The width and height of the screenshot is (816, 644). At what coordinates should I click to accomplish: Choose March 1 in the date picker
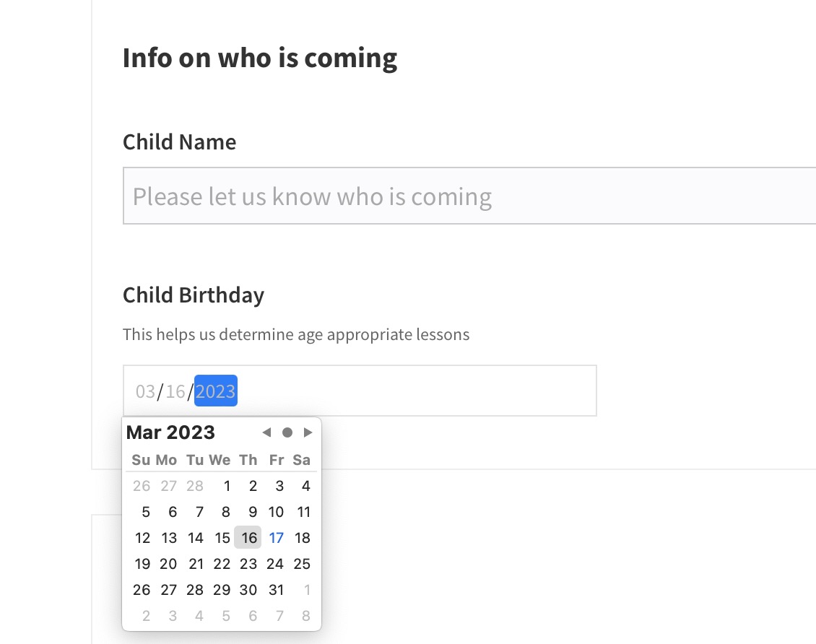coord(227,486)
